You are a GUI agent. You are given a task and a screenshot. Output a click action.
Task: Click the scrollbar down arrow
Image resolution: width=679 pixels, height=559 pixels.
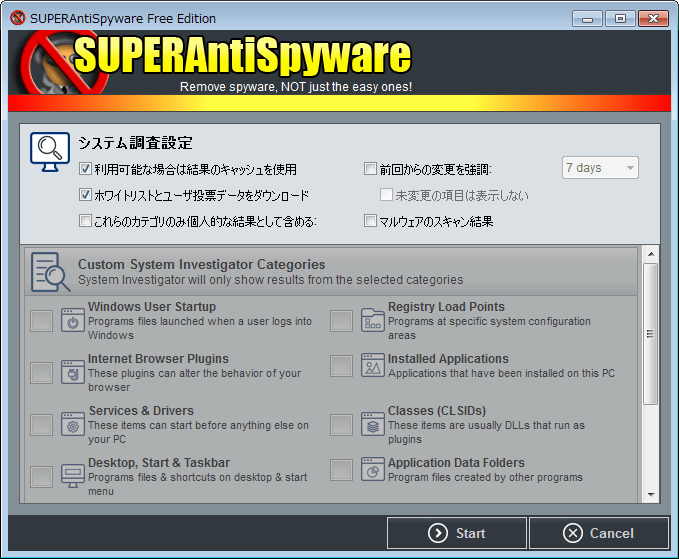651,494
